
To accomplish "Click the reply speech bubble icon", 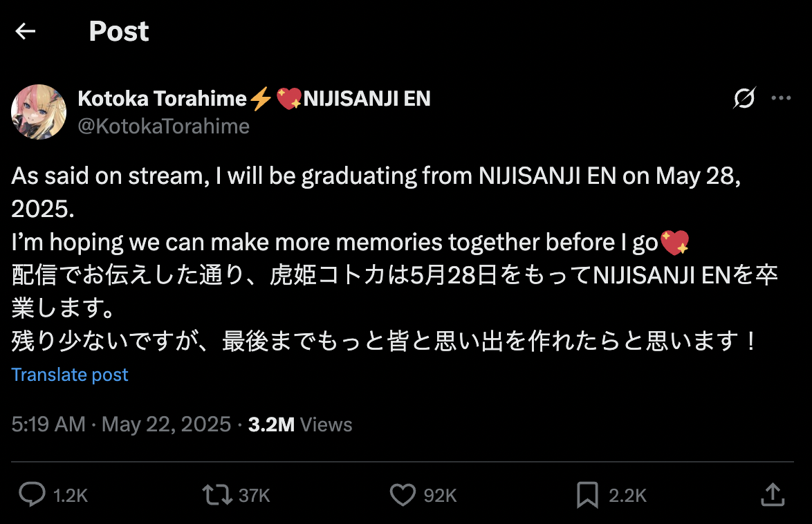I will click(x=32, y=494).
